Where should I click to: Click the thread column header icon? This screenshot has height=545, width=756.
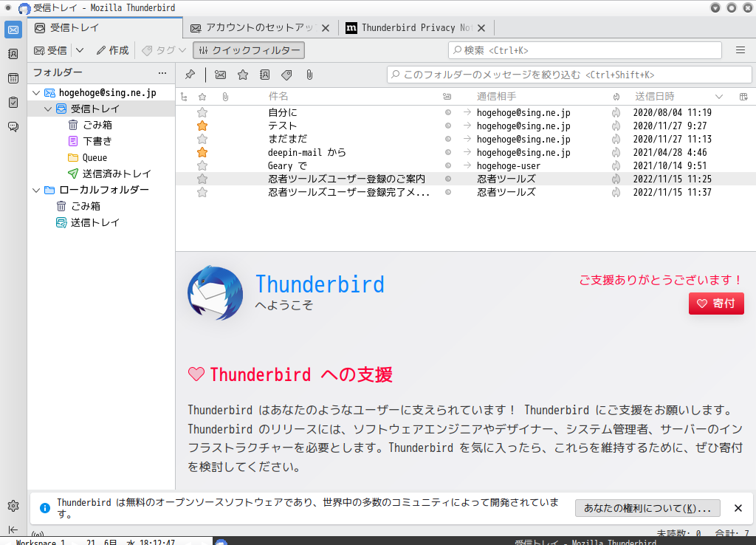184,97
